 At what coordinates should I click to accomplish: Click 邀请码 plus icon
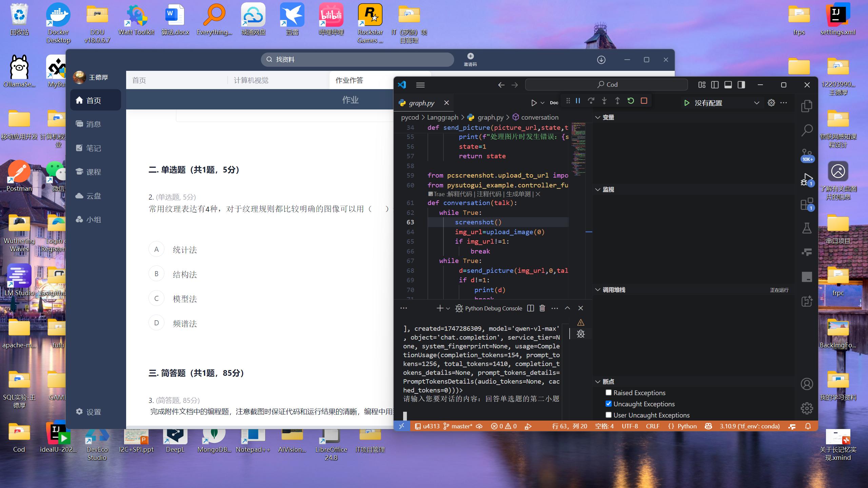click(x=470, y=56)
